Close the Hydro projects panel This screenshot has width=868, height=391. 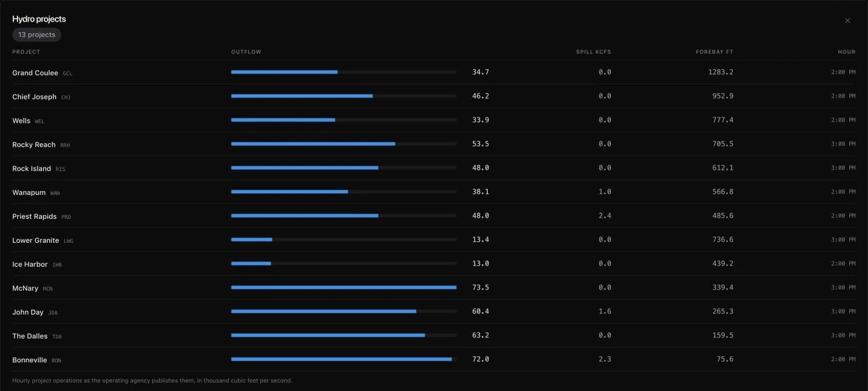pyautogui.click(x=848, y=20)
